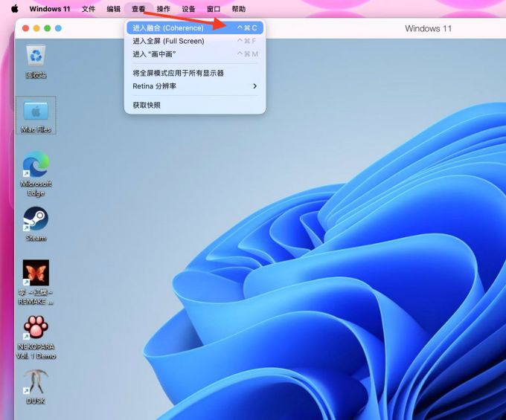The image size is (506, 420).
Task: Click the yellow minimize window button
Action: pos(36,28)
